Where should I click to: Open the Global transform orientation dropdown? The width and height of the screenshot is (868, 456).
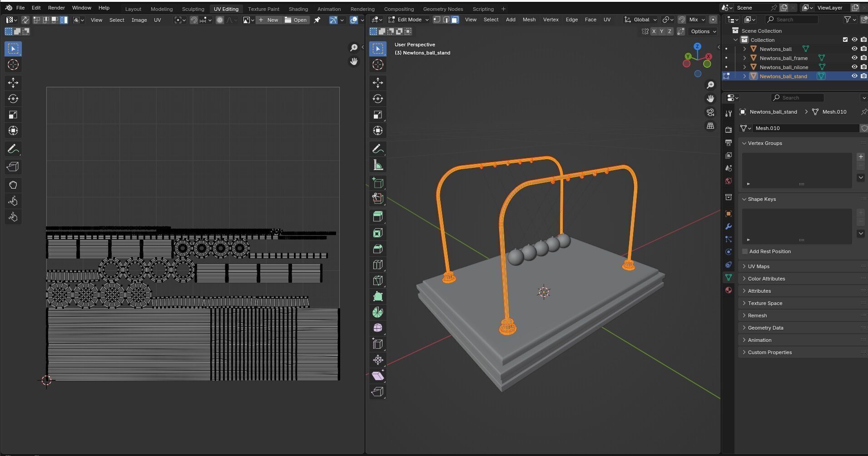tap(640, 20)
